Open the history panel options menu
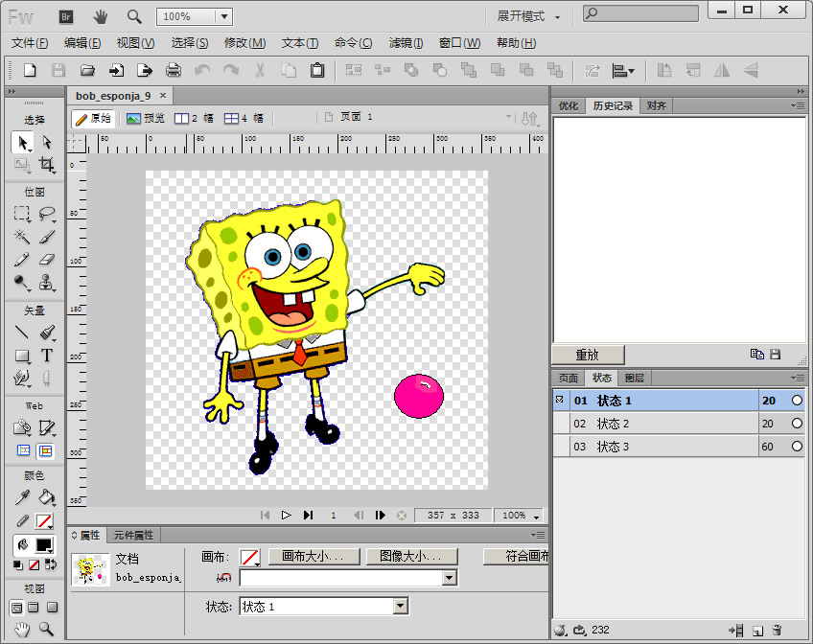Screen dimensions: 813x644 click(x=798, y=105)
